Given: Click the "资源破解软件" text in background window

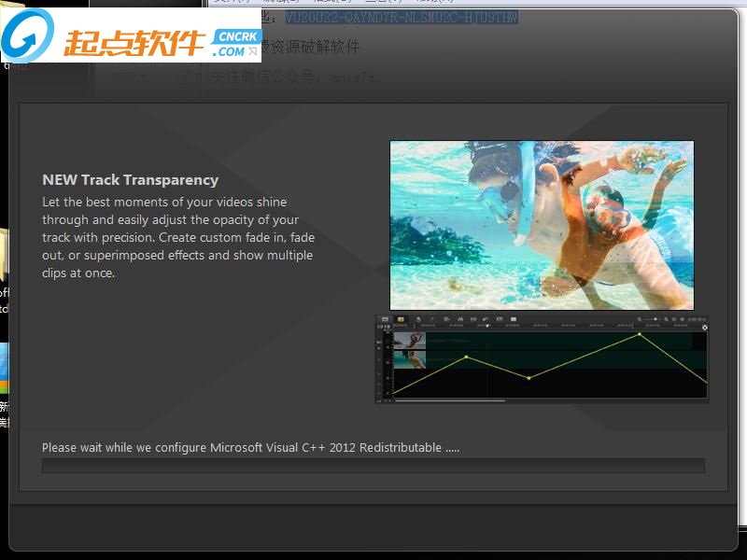Looking at the screenshot, I should (315, 47).
